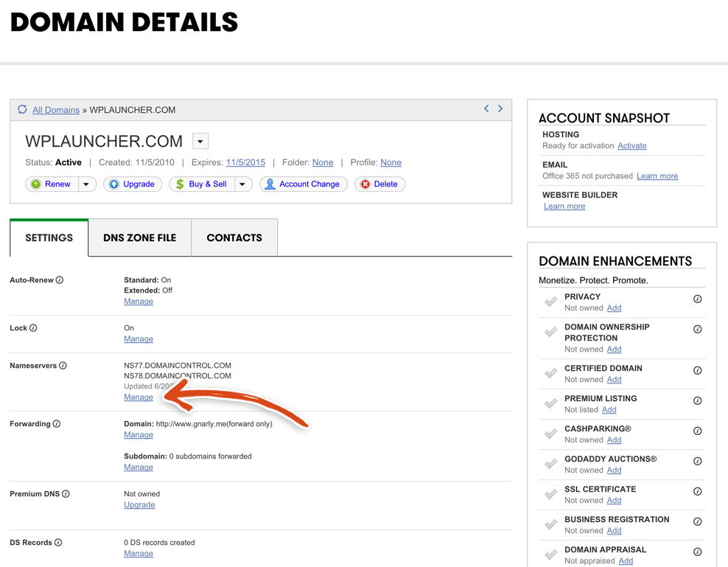Open info icon for SSL Certificate

[697, 491]
